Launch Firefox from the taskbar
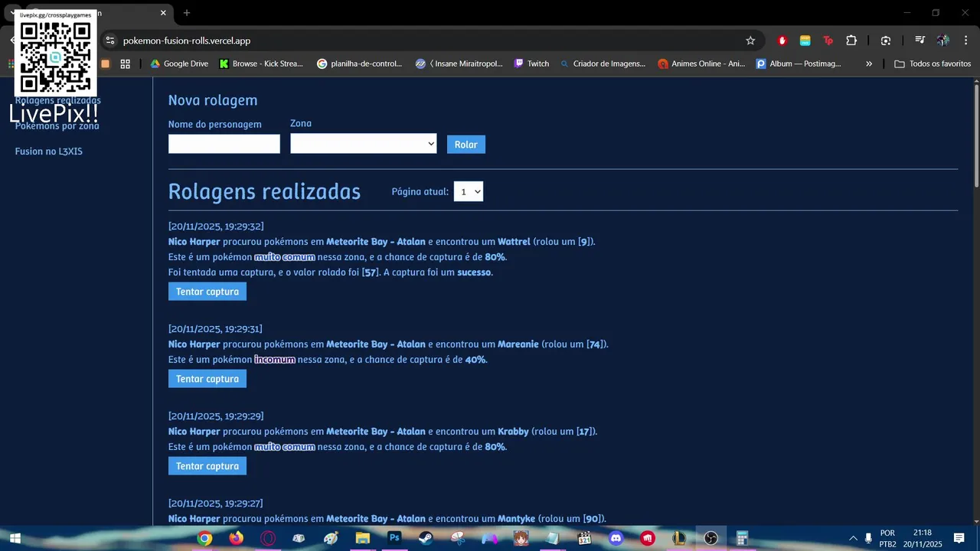Screen dimensions: 980x551 (x=236, y=538)
